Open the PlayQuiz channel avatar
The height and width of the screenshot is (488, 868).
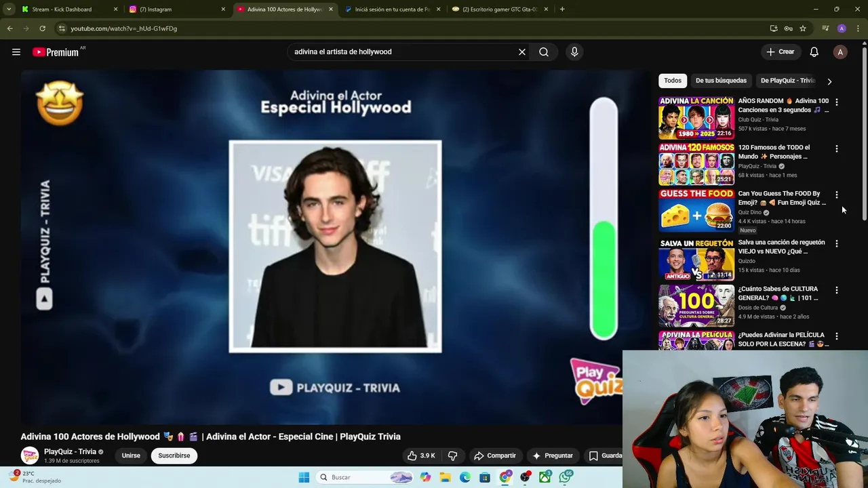[x=29, y=455]
